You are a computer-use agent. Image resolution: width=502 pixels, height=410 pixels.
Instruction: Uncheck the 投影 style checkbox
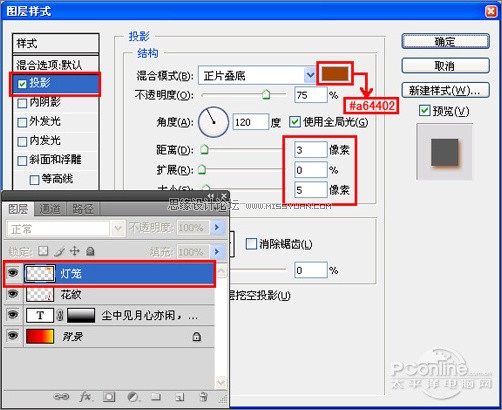pos(22,84)
